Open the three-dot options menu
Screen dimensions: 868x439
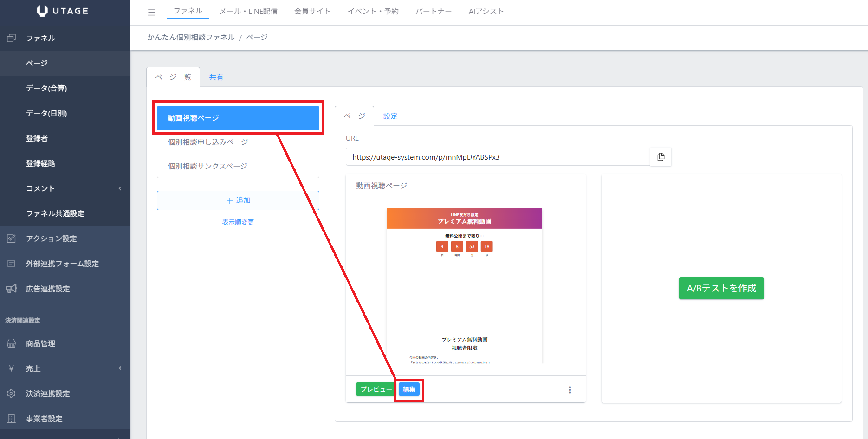(x=570, y=390)
